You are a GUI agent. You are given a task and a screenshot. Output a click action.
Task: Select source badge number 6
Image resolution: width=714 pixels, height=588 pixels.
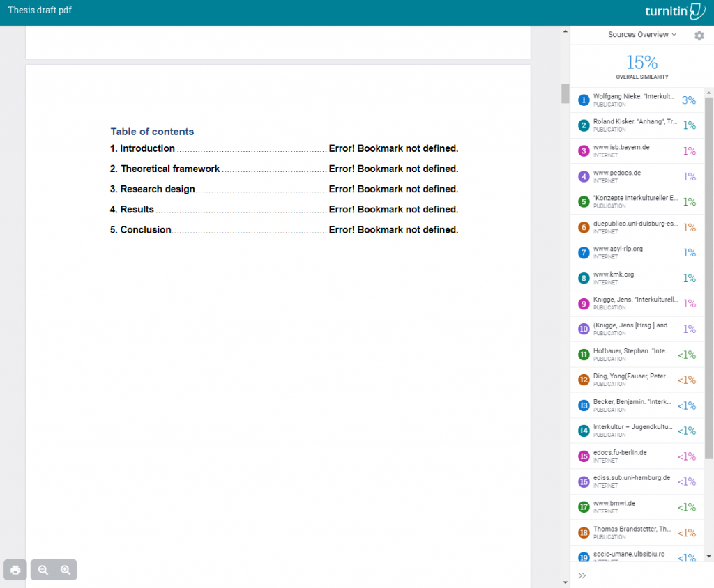pos(584,228)
